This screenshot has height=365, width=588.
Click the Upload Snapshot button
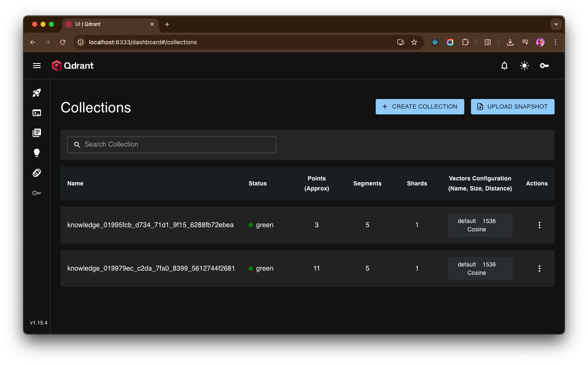(x=512, y=106)
